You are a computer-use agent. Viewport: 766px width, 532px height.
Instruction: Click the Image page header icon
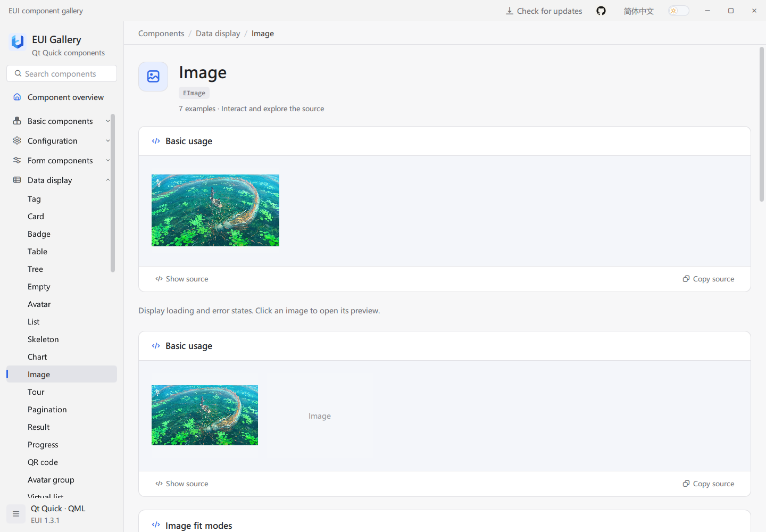pyautogui.click(x=153, y=77)
